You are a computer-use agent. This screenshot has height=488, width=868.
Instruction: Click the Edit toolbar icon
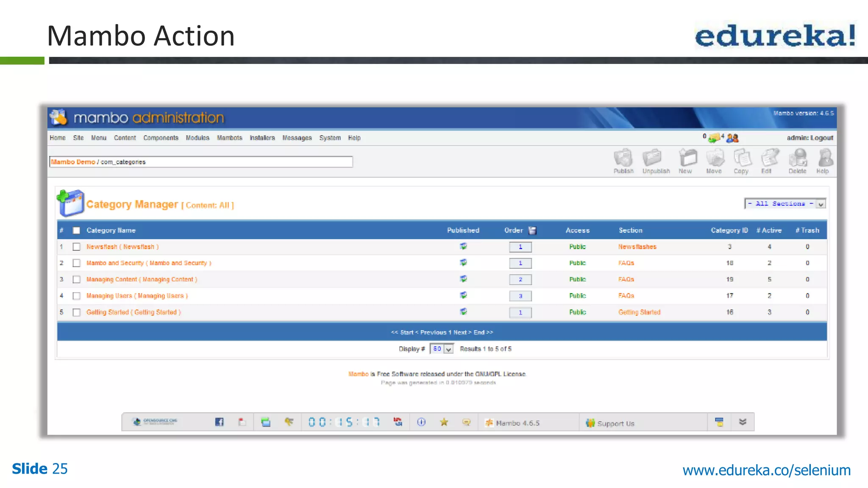(x=769, y=159)
